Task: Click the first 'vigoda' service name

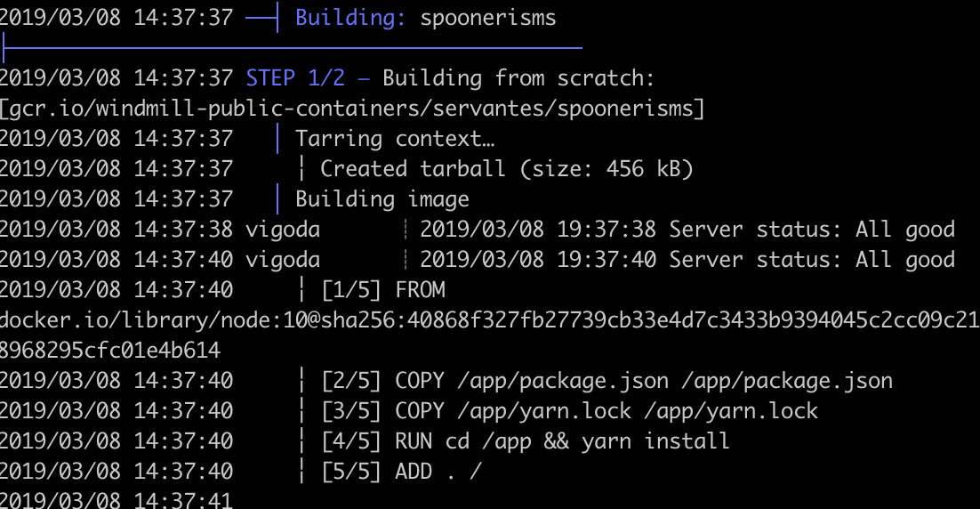Action: click(x=283, y=230)
